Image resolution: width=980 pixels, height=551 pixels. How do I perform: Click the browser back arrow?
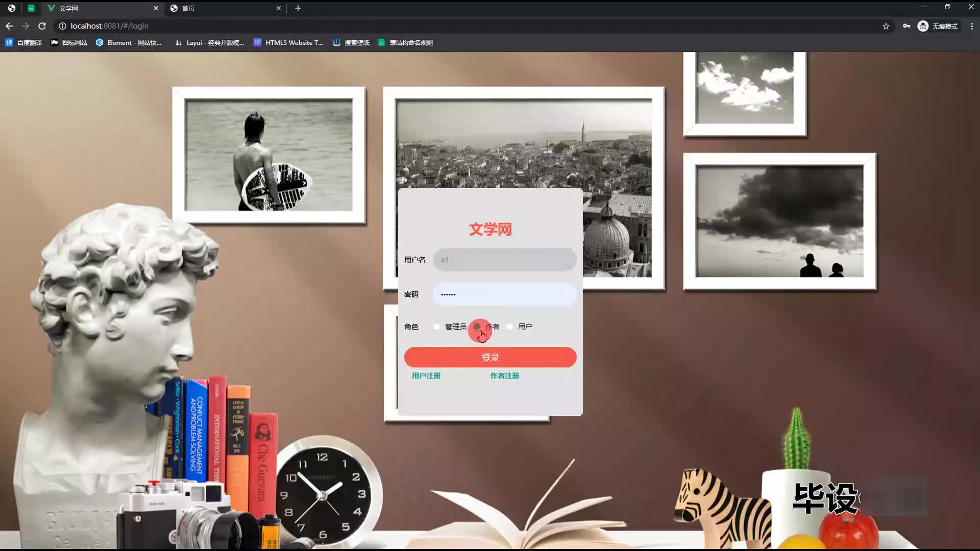(x=9, y=26)
